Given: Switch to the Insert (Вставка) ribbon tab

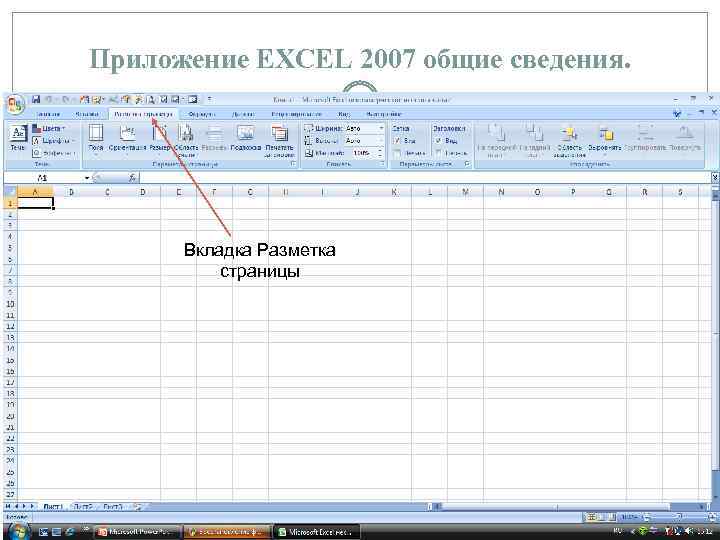Looking at the screenshot, I should (87, 114).
